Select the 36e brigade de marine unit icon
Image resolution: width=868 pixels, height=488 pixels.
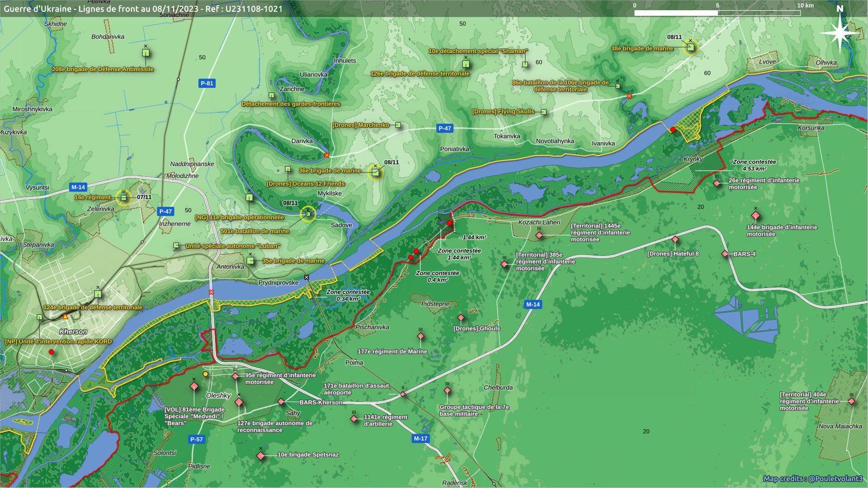pyautogui.click(x=375, y=172)
